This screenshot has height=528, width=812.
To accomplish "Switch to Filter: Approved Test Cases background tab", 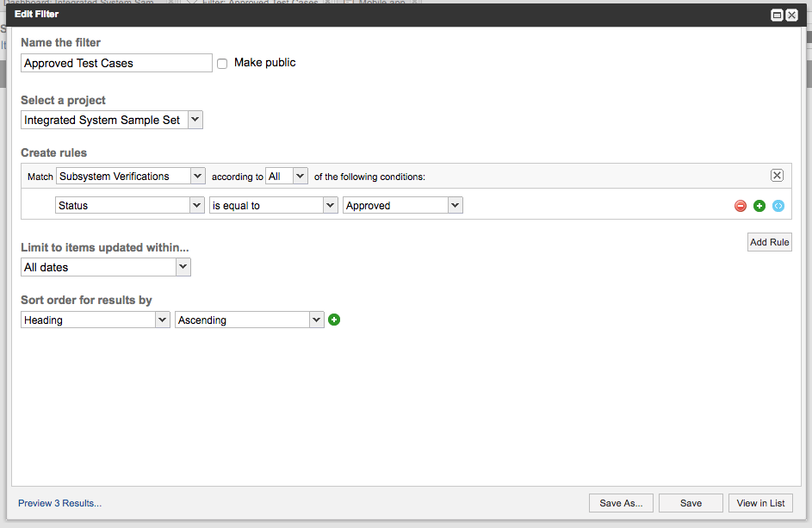I will coord(259,2).
